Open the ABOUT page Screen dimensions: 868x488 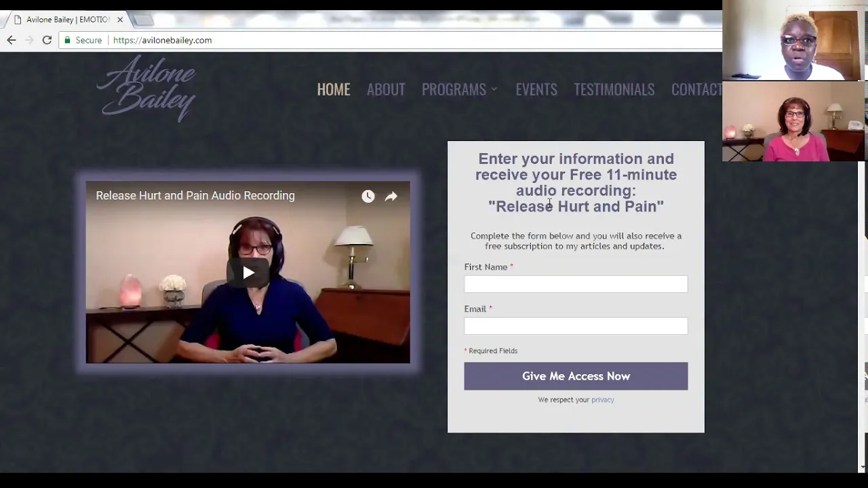click(386, 89)
